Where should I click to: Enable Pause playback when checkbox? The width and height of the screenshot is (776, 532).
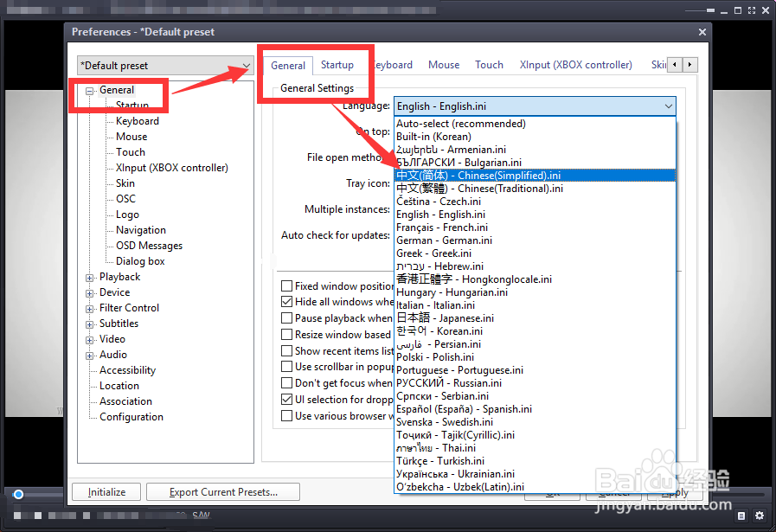pyautogui.click(x=286, y=317)
